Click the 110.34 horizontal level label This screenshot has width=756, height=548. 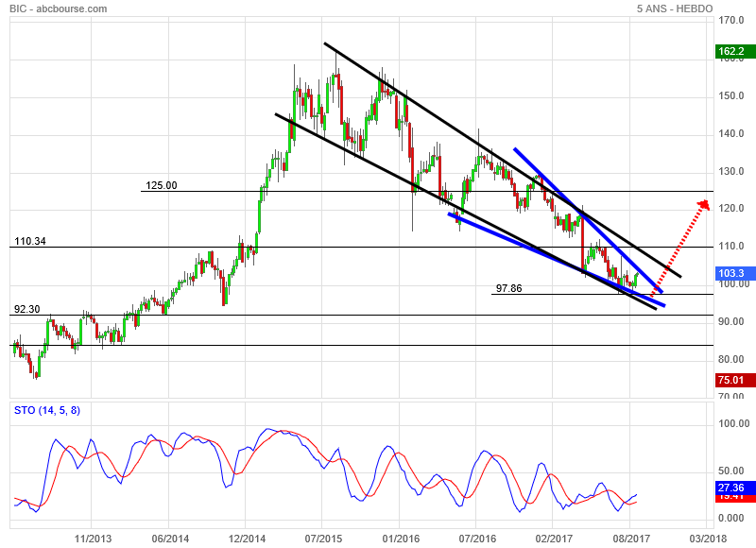point(30,241)
